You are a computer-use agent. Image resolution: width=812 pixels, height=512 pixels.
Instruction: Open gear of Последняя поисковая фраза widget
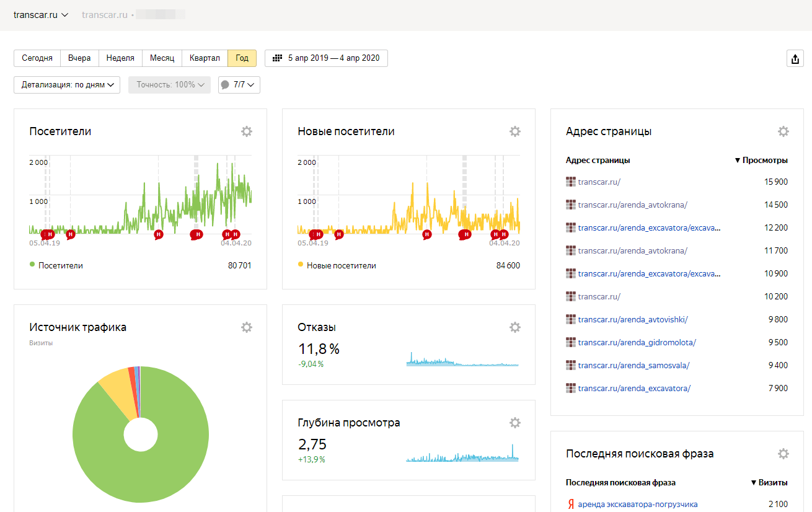[783, 454]
